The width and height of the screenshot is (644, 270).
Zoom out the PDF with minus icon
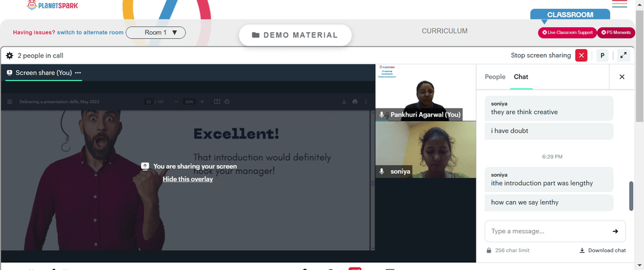(176, 102)
